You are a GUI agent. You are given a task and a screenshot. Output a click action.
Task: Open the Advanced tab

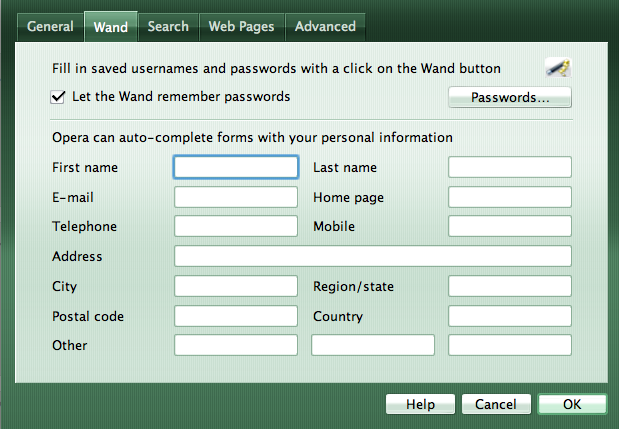[x=325, y=26]
